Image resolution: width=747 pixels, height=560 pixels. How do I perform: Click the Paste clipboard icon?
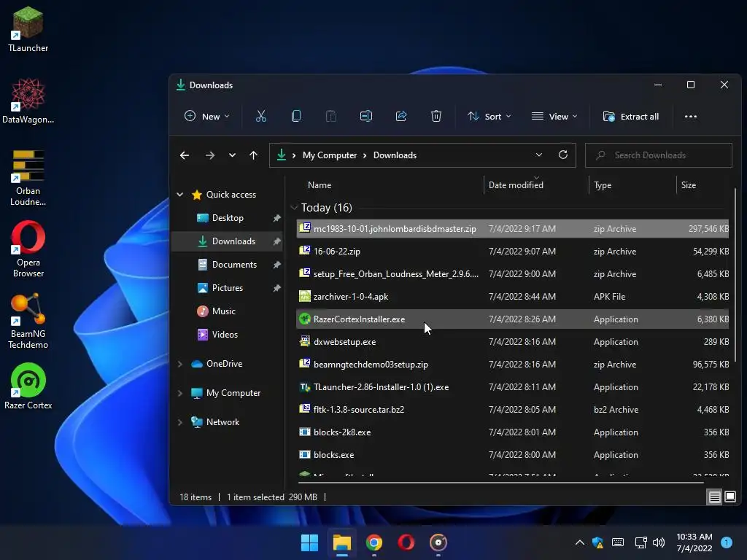330,116
